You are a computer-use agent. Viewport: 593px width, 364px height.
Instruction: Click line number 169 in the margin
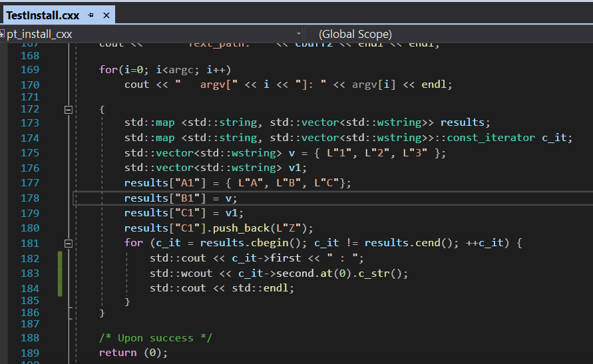[30, 70]
